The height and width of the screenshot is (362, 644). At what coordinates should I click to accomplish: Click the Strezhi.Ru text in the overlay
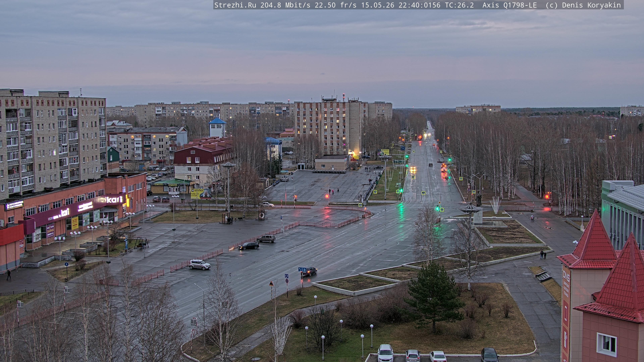235,5
